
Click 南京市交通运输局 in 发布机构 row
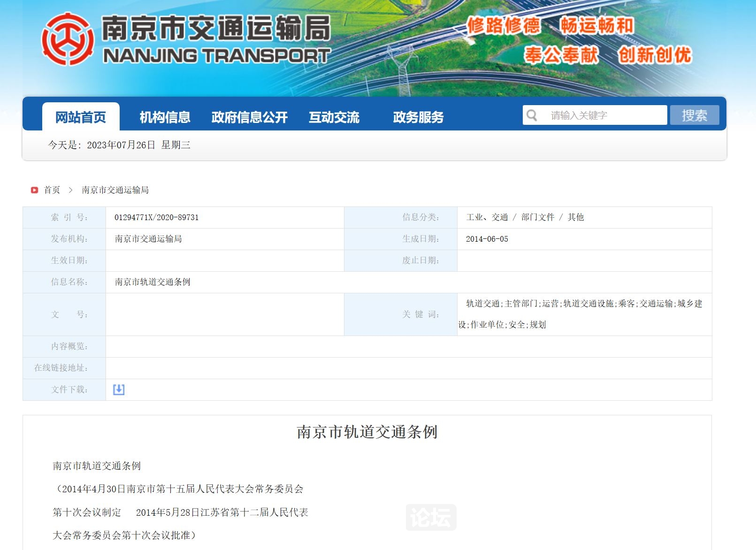click(148, 239)
